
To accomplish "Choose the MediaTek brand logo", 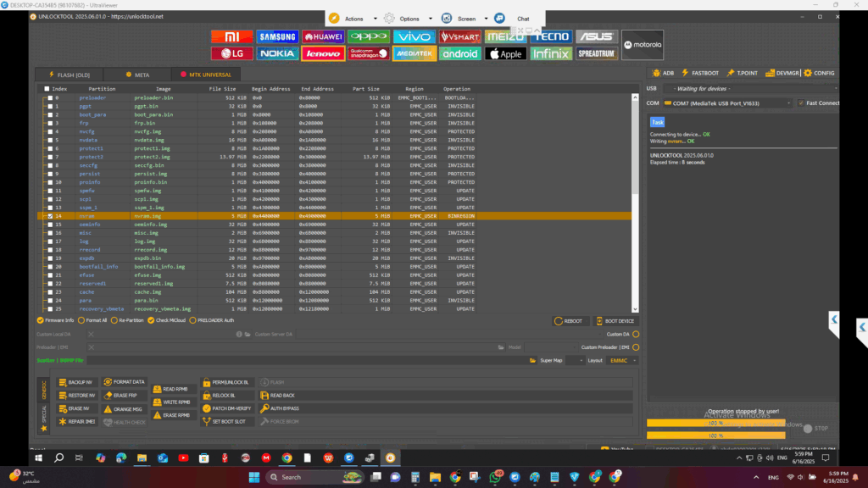I will [x=414, y=53].
